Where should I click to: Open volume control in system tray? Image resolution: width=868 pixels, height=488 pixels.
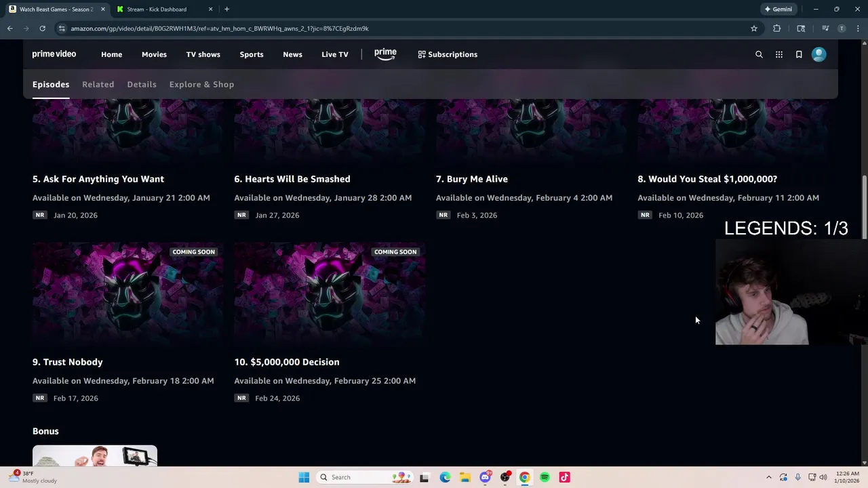pos(823,477)
